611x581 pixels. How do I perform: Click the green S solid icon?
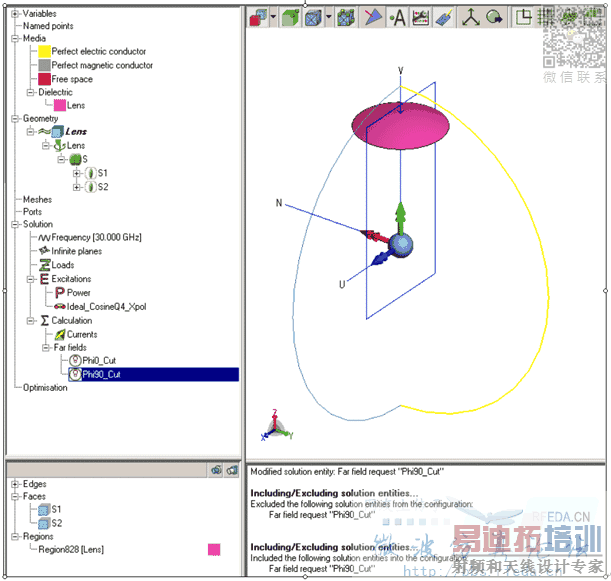click(x=75, y=159)
